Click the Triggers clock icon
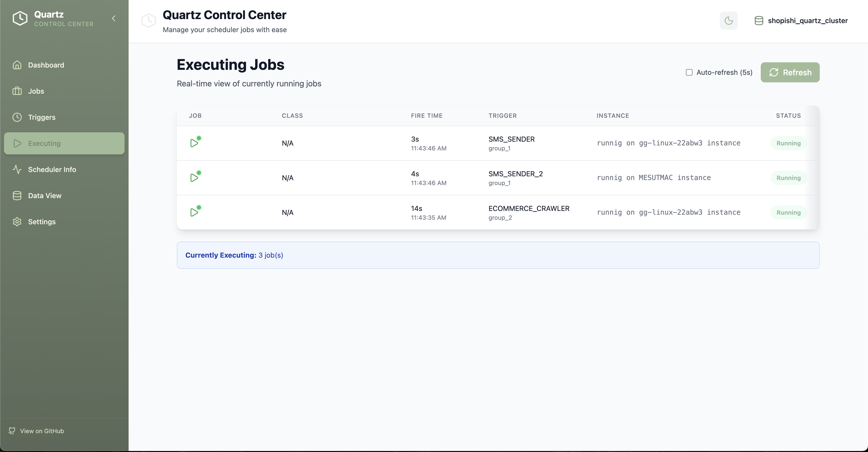The width and height of the screenshot is (868, 452). tap(17, 117)
